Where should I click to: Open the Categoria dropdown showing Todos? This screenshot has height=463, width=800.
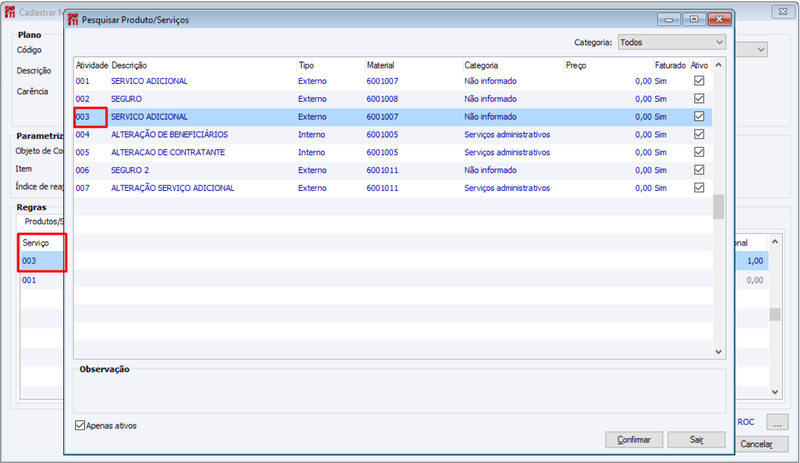point(671,42)
